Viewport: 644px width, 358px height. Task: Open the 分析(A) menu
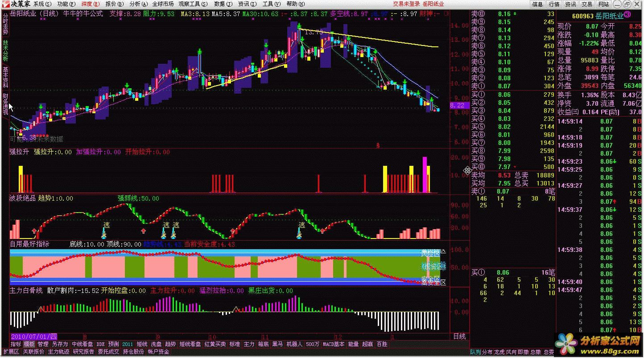coord(138,4)
